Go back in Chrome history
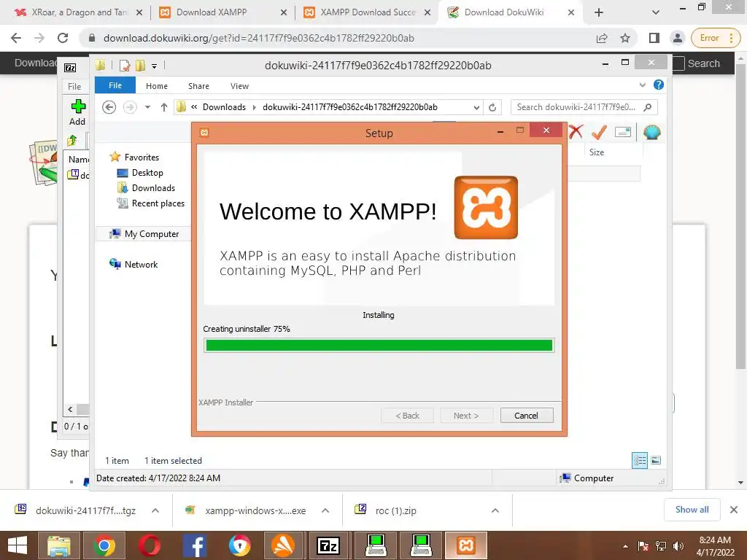This screenshot has width=747, height=560. [x=16, y=38]
